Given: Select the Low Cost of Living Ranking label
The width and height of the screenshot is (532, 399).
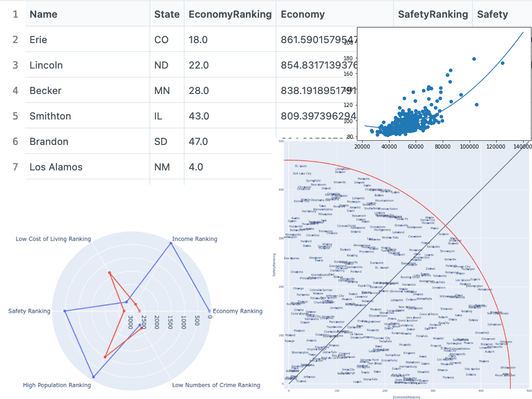Looking at the screenshot, I should (53, 239).
